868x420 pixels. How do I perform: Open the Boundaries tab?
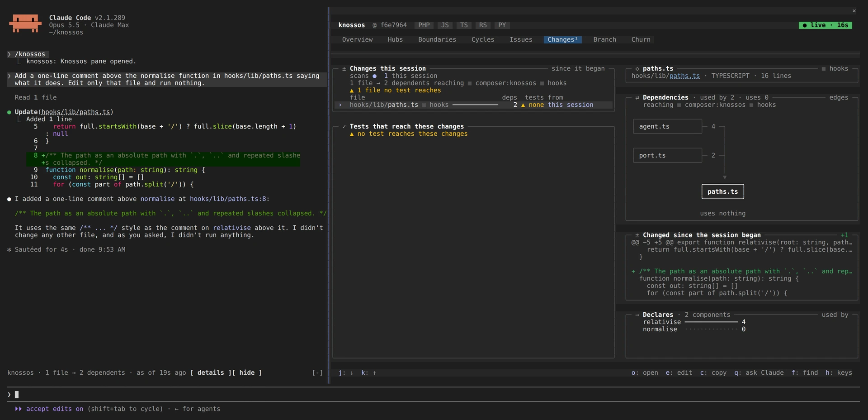pyautogui.click(x=437, y=40)
